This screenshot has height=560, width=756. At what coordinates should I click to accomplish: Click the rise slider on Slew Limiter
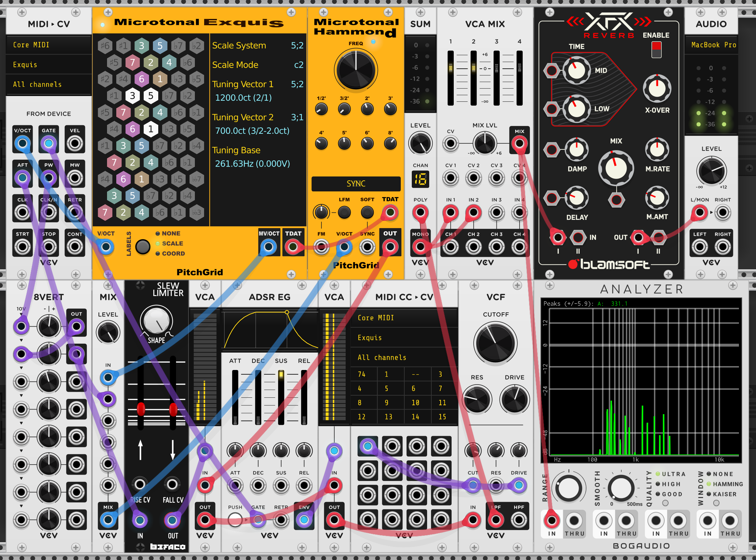coord(141,393)
